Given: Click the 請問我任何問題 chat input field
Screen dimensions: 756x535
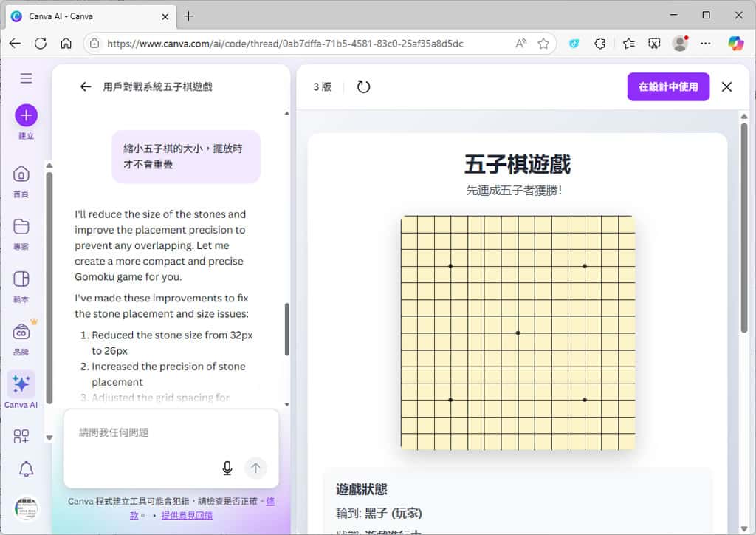Looking at the screenshot, I should (171, 433).
